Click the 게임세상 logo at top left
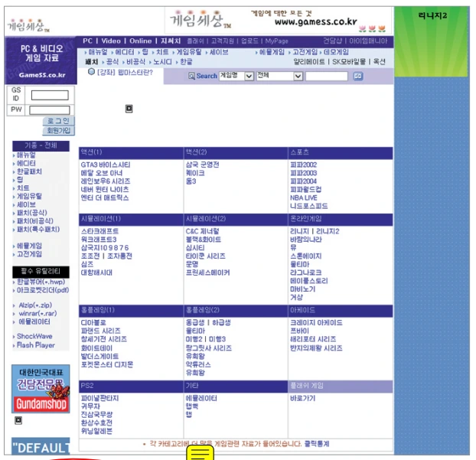Screen dimensions: 476x460 (28, 25)
